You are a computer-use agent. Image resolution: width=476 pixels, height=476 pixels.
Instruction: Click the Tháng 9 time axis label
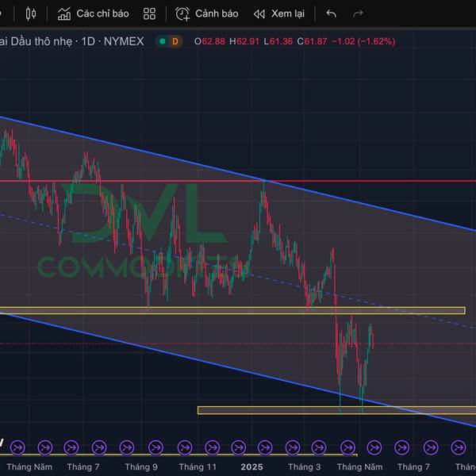(x=141, y=467)
